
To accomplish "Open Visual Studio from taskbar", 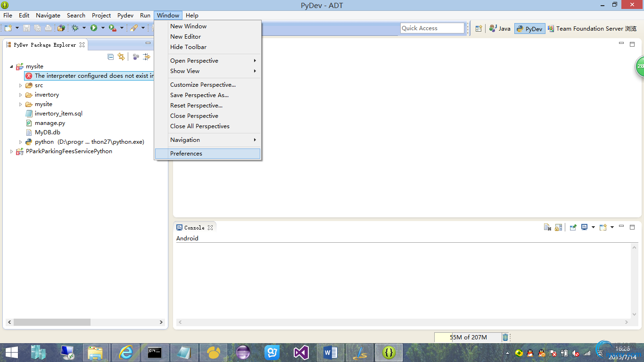I will pyautogui.click(x=301, y=352).
